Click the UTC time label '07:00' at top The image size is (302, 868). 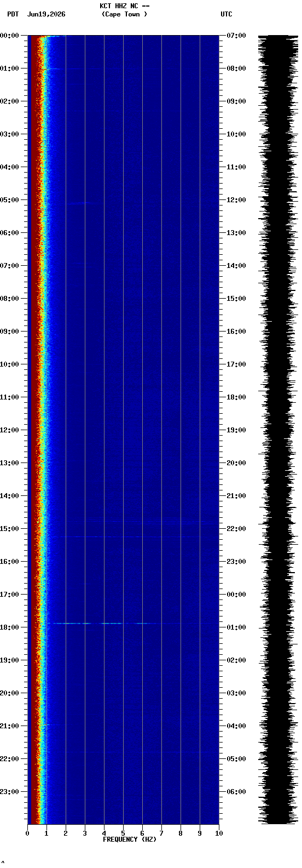click(236, 36)
